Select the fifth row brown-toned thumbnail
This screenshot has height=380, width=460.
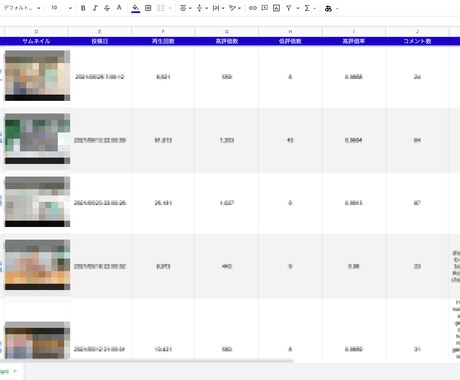click(x=37, y=340)
